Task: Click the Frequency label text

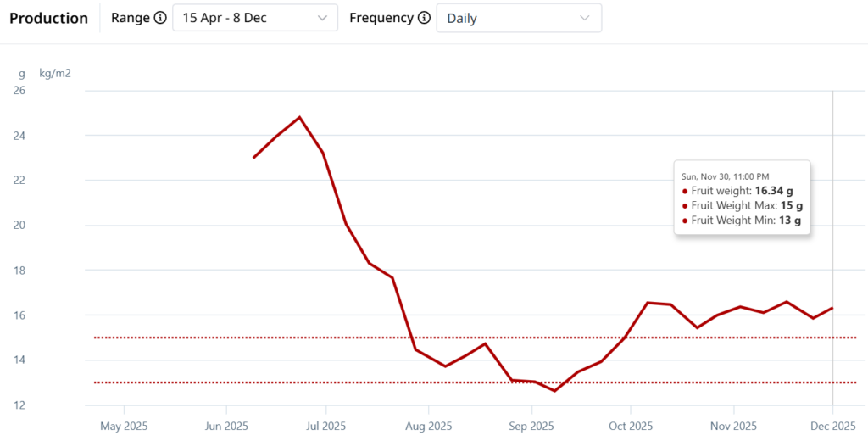Action: (381, 18)
